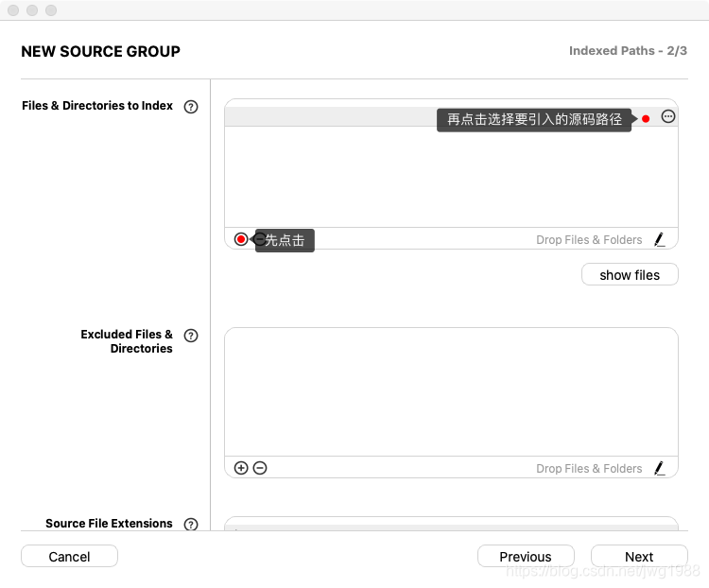
Task: Click the pencil edit icon in Excluded Files list
Action: pos(659,468)
